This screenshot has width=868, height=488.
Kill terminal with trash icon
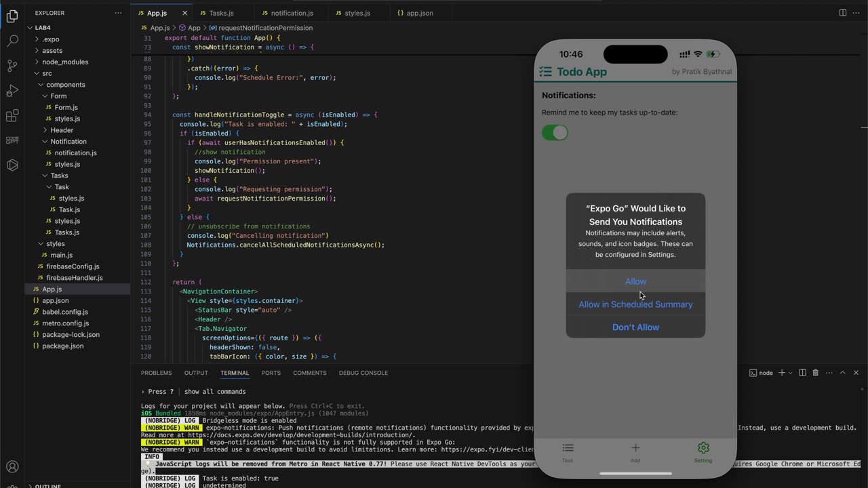(x=815, y=373)
